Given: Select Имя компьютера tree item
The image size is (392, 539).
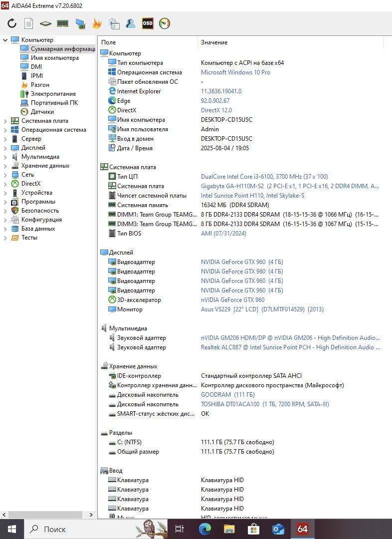Looking at the screenshot, I should pos(55,58).
